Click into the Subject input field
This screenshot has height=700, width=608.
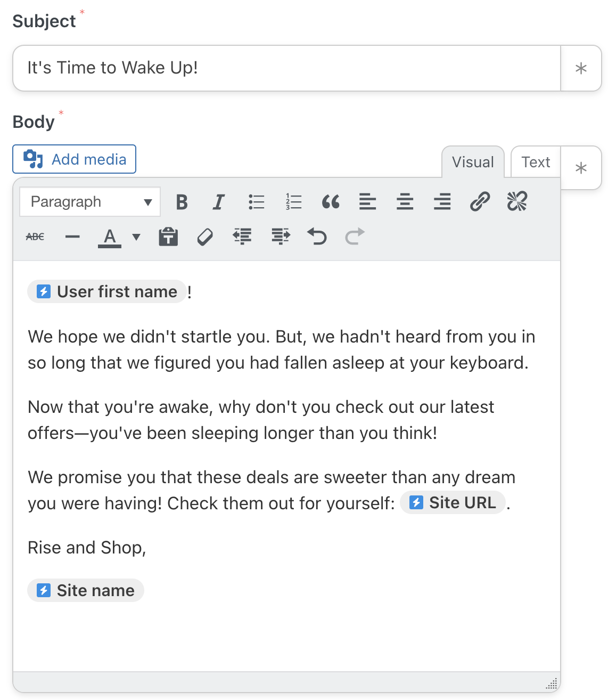click(286, 68)
